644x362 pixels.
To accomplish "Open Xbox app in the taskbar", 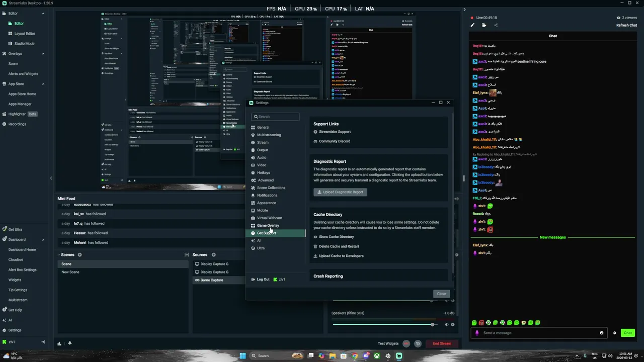I will (x=376, y=355).
